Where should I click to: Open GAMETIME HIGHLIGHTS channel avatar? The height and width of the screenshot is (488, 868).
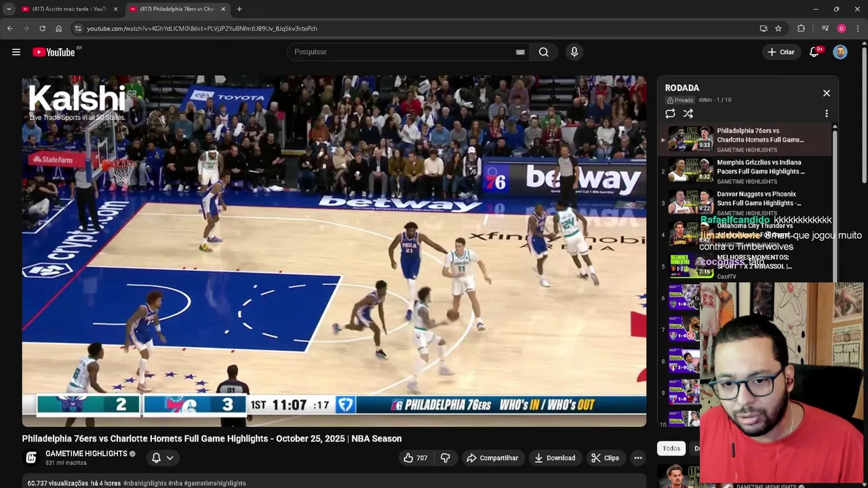click(31, 457)
